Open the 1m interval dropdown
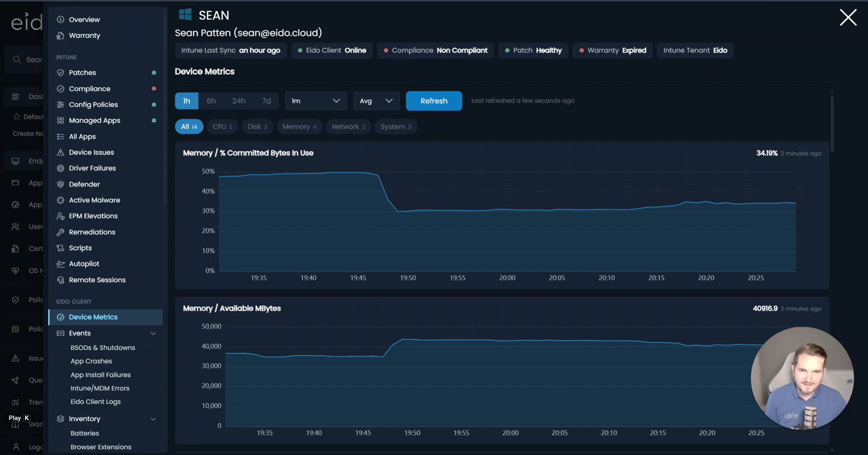868x455 pixels. coord(316,101)
